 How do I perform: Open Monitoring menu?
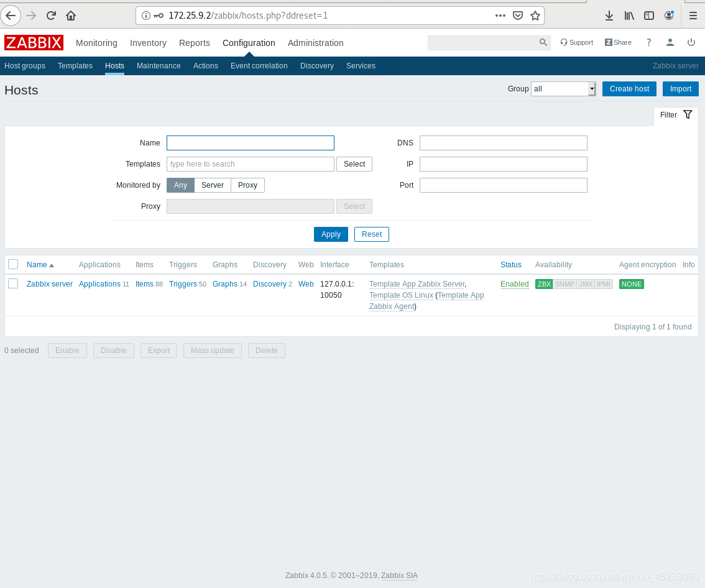[96, 43]
